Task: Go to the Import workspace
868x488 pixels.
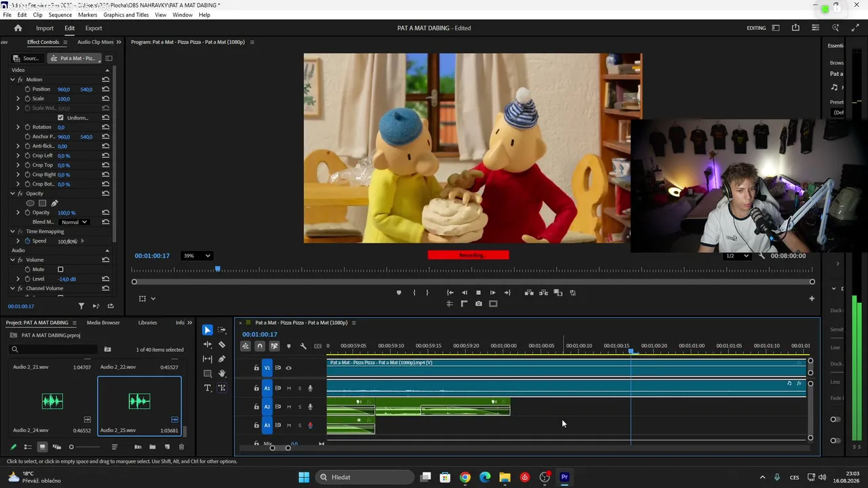Action: coord(45,28)
